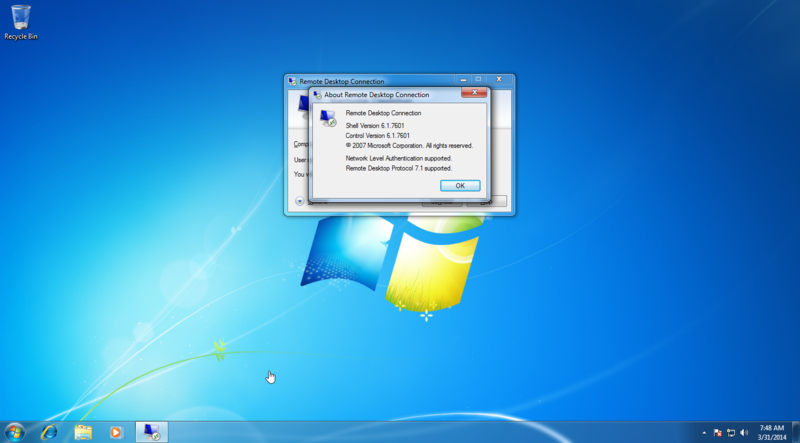Image resolution: width=800 pixels, height=443 pixels.
Task: Open the Windows Start menu
Action: pyautogui.click(x=14, y=432)
